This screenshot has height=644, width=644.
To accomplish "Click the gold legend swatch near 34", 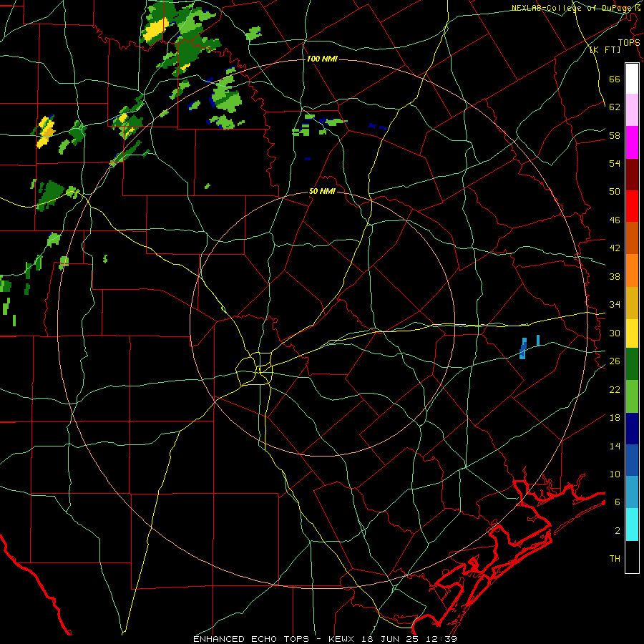I will pyautogui.click(x=632, y=303).
